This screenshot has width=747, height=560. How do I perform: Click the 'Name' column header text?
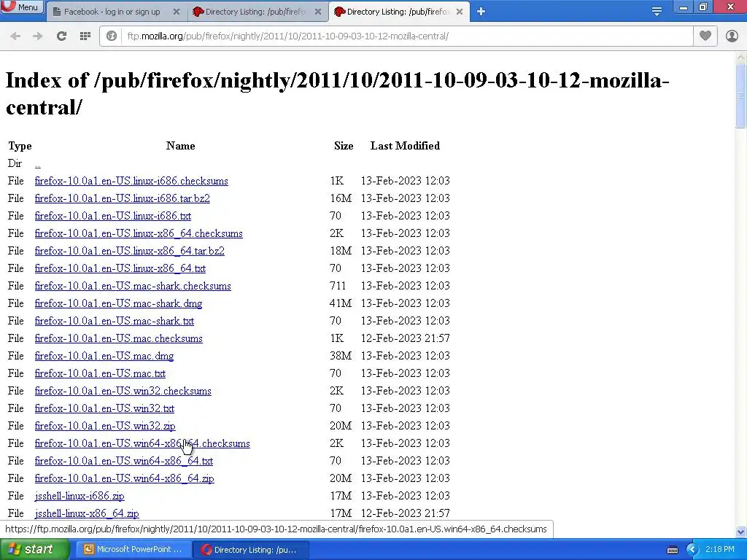(181, 146)
